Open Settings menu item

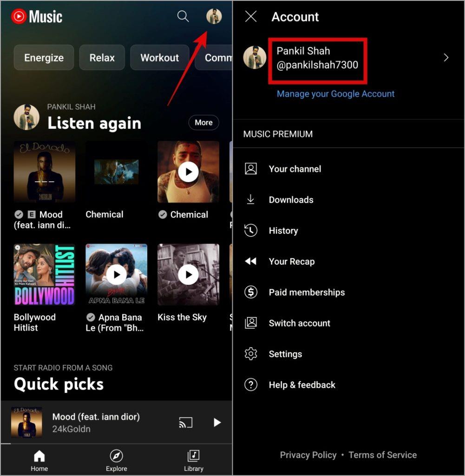[348, 354]
